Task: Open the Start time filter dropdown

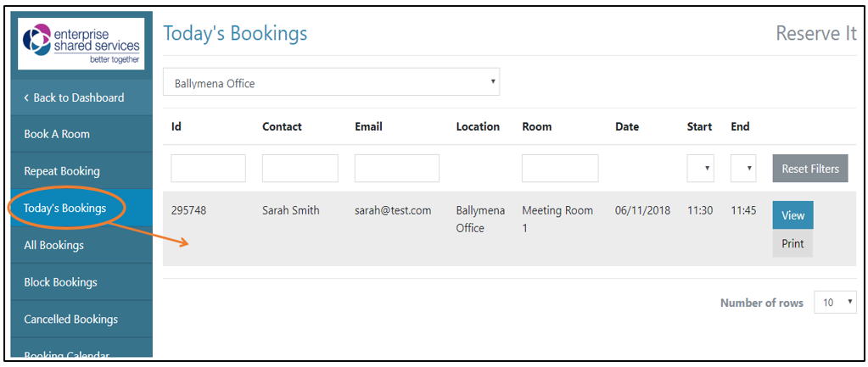Action: pos(700,169)
